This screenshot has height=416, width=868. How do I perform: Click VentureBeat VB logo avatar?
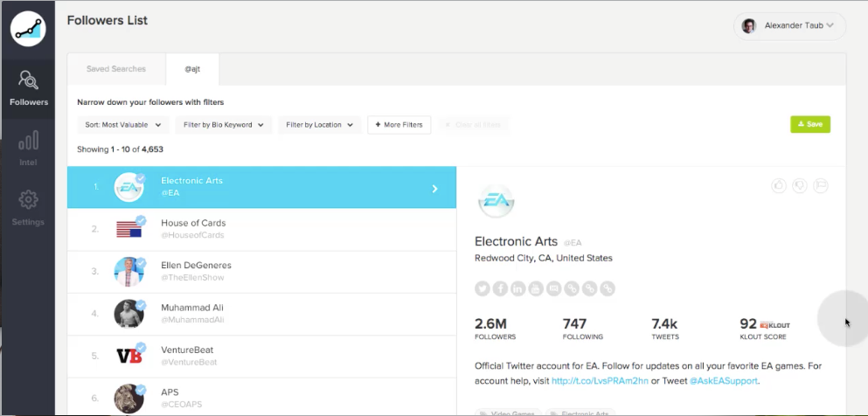(x=129, y=356)
